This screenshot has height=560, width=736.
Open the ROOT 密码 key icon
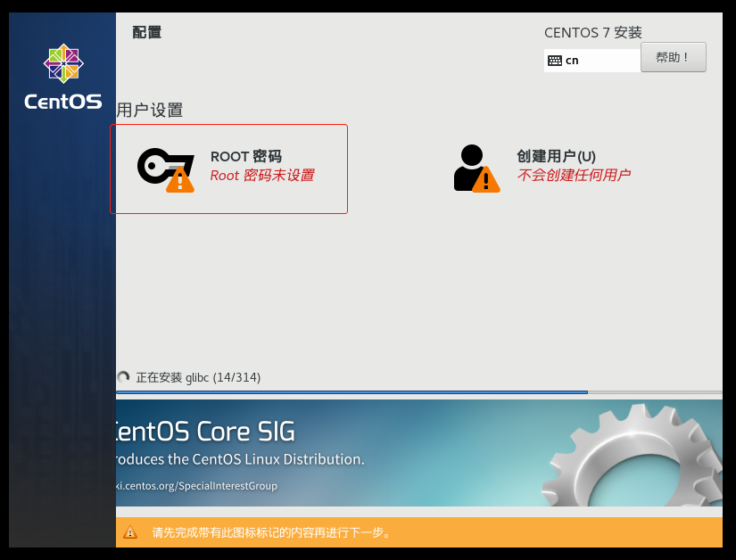(166, 169)
